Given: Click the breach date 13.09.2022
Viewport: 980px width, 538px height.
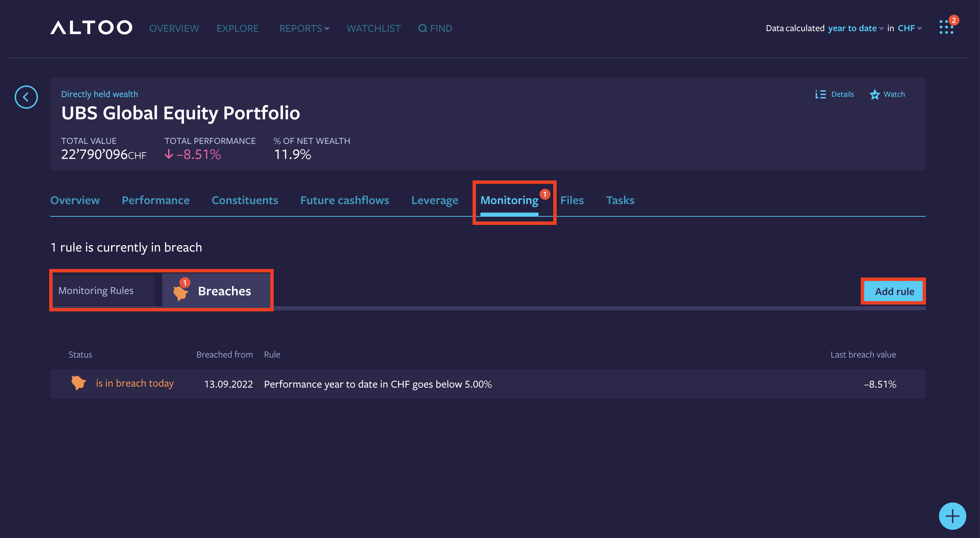Looking at the screenshot, I should tap(228, 384).
